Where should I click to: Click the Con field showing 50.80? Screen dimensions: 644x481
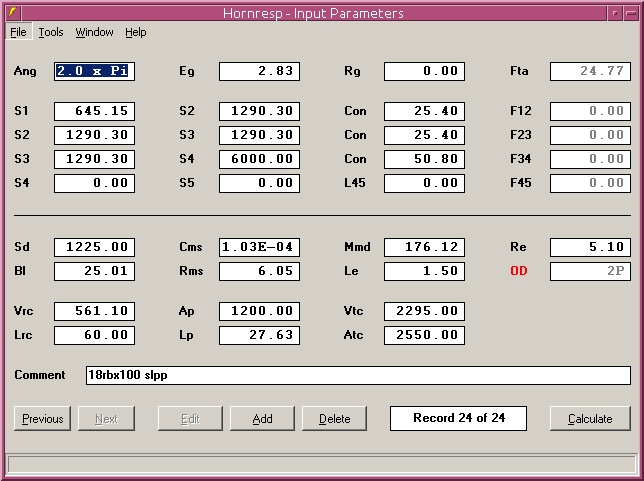pyautogui.click(x=425, y=159)
